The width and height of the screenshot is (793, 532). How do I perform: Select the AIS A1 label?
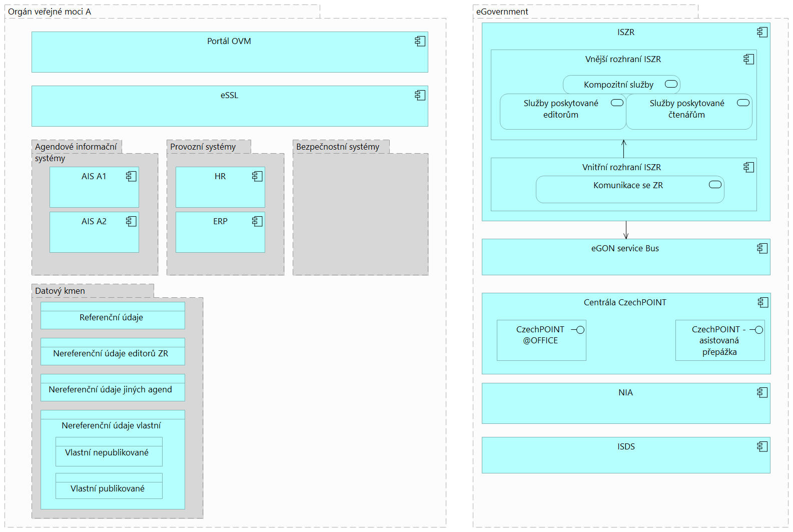pyautogui.click(x=94, y=176)
